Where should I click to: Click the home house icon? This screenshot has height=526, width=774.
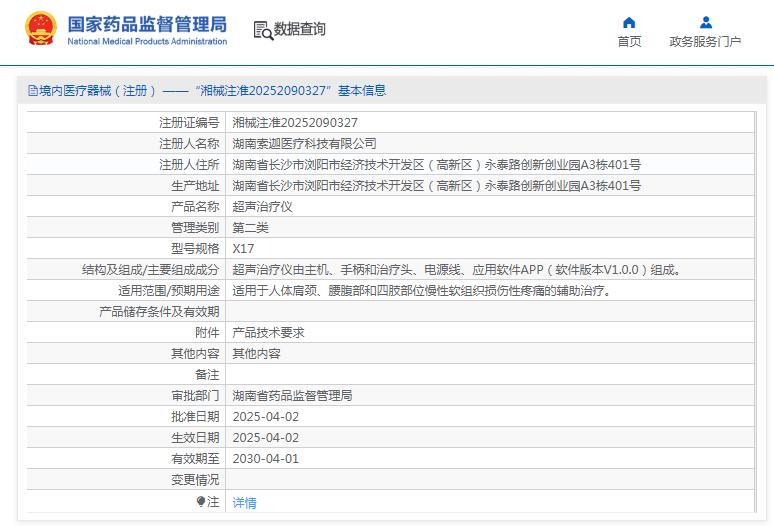pyautogui.click(x=629, y=22)
